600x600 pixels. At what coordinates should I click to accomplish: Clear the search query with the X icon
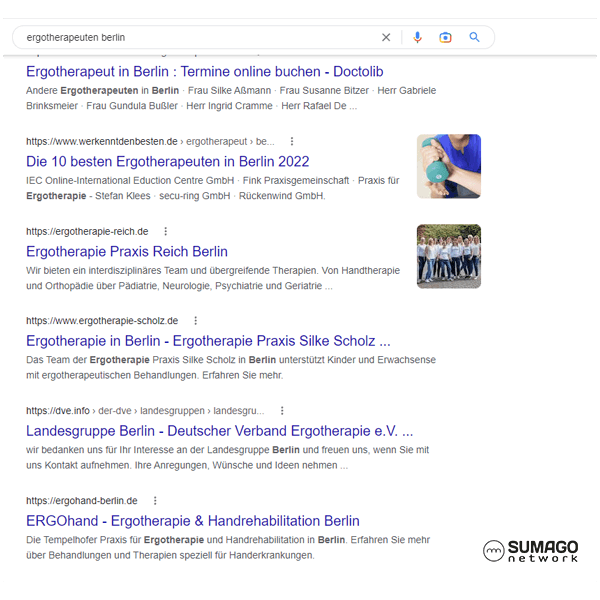[386, 37]
